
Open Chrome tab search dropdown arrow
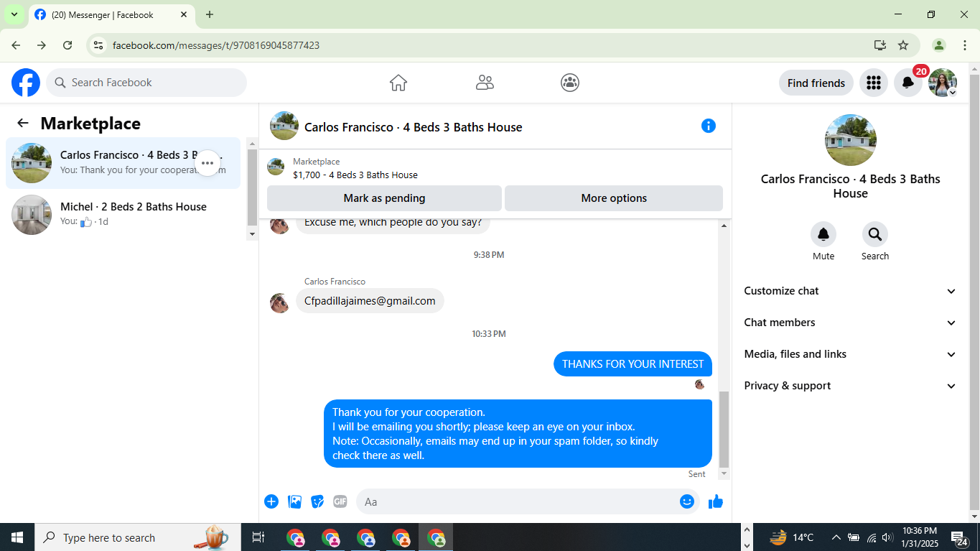[14, 14]
